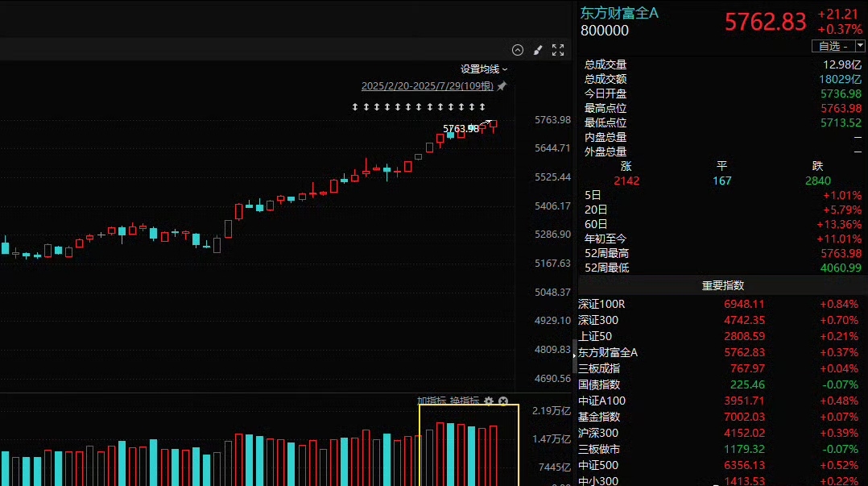Click the 自选 - watchlist button

[x=833, y=46]
